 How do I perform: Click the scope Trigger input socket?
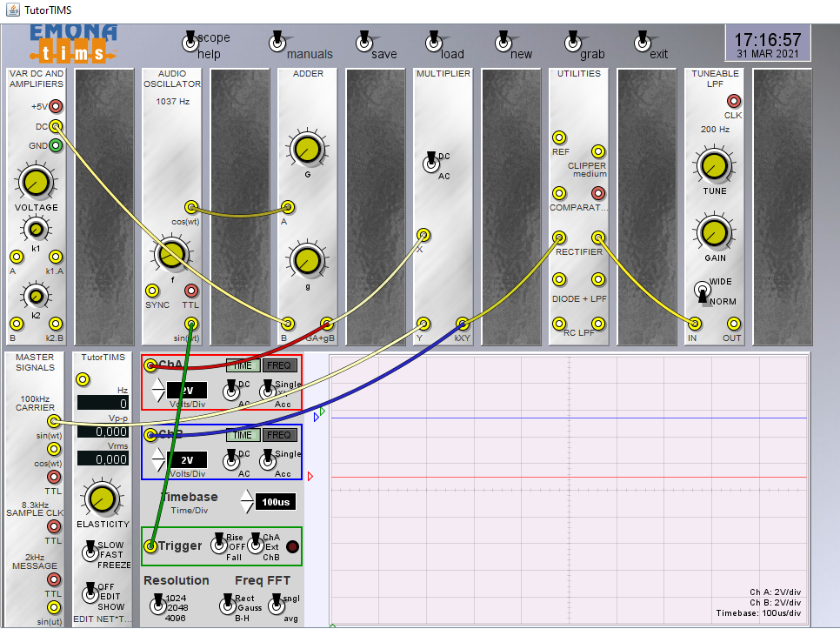151,546
